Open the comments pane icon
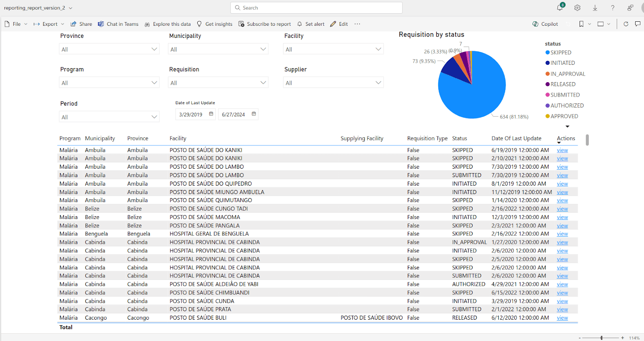This screenshot has width=644, height=341. 638,24
